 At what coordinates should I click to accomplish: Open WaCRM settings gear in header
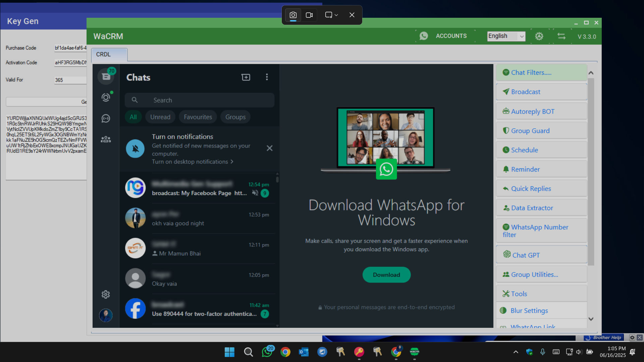[x=539, y=36]
